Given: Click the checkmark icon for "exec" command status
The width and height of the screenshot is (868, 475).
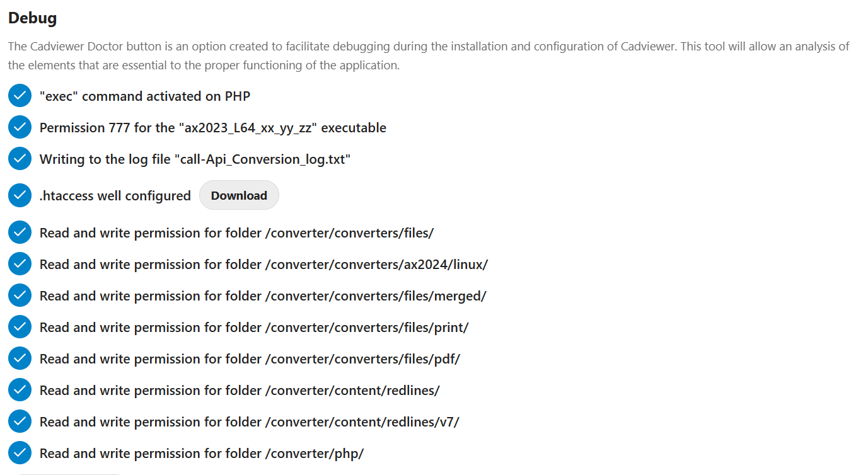Looking at the screenshot, I should click(20, 95).
